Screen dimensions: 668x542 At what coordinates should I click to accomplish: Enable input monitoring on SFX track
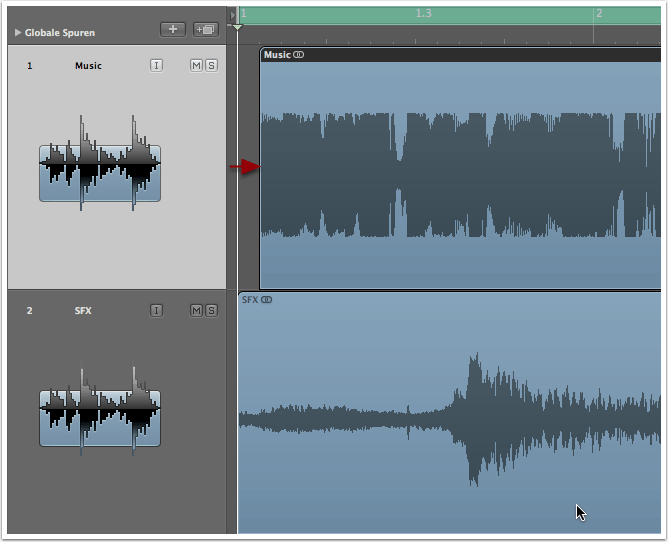click(x=156, y=310)
